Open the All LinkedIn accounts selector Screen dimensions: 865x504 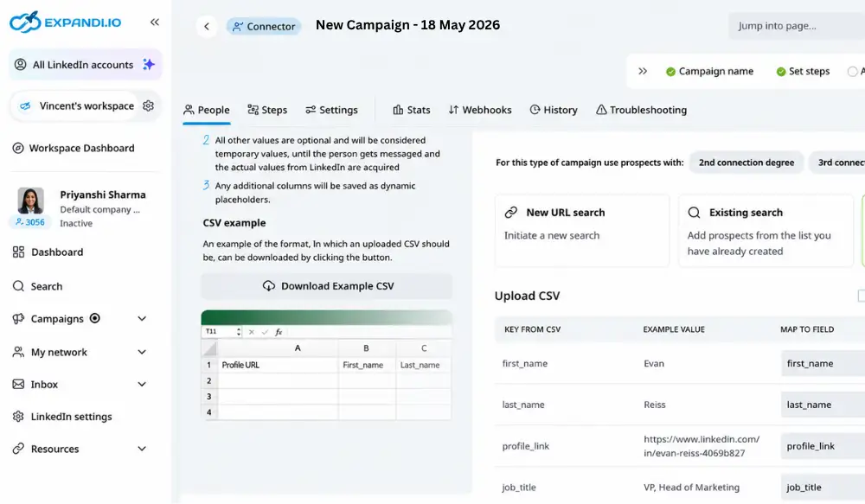coord(85,65)
